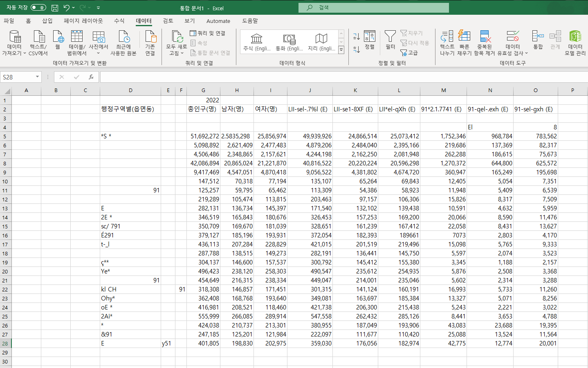Click cell with value 189661
The image size is (588, 368).
(x=399, y=235)
